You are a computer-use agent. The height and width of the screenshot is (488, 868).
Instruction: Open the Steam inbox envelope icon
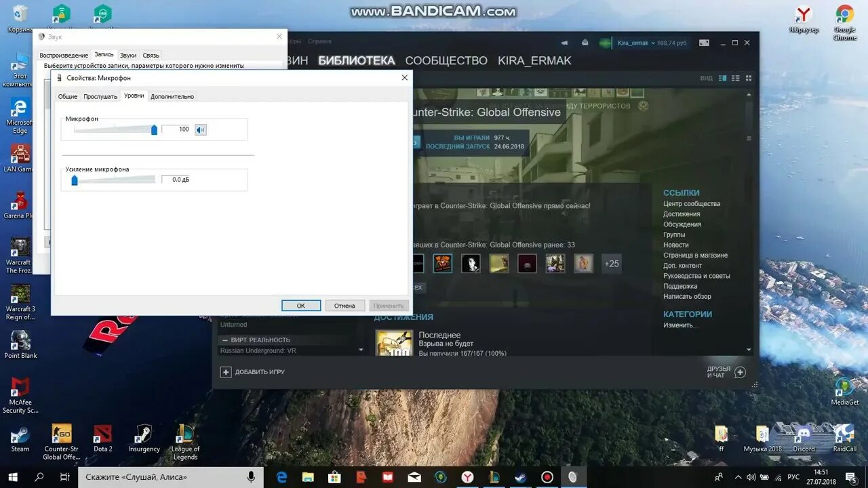tap(585, 43)
